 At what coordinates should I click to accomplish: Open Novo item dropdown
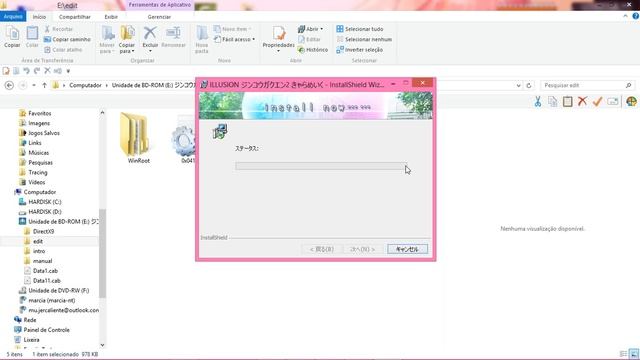[x=232, y=29]
